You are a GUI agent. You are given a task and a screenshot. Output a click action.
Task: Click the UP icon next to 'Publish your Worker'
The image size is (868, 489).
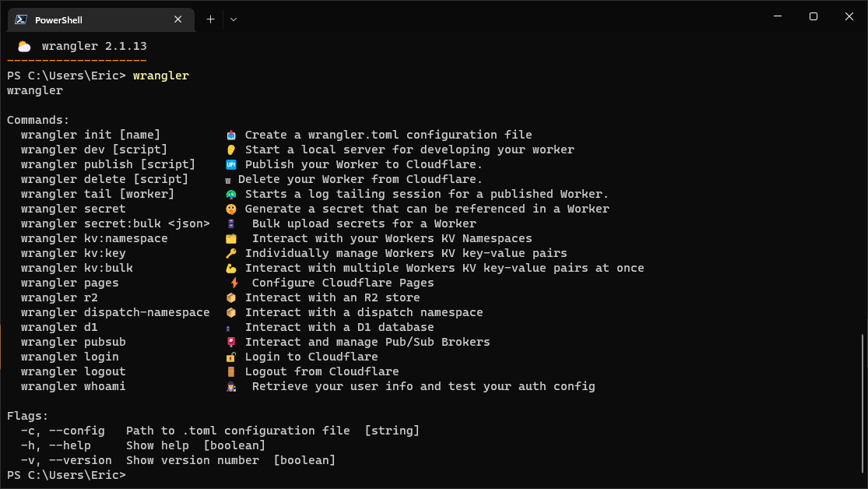230,164
